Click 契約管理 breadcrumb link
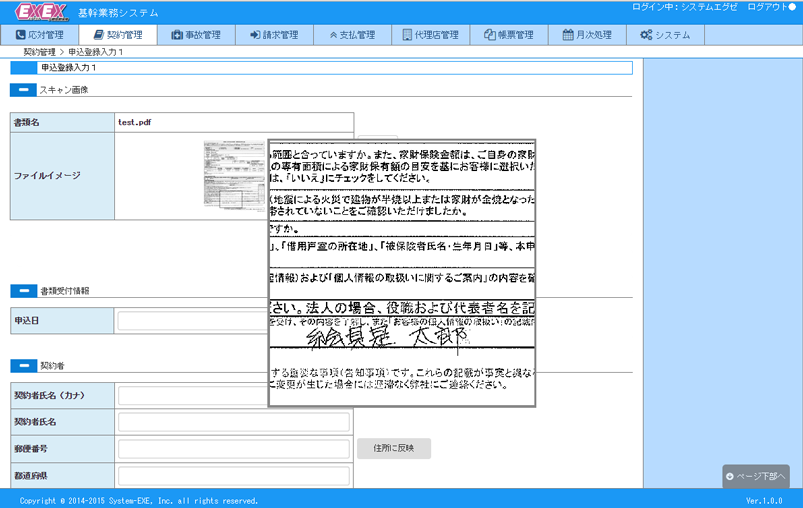Image resolution: width=803 pixels, height=508 pixels. pos(39,51)
